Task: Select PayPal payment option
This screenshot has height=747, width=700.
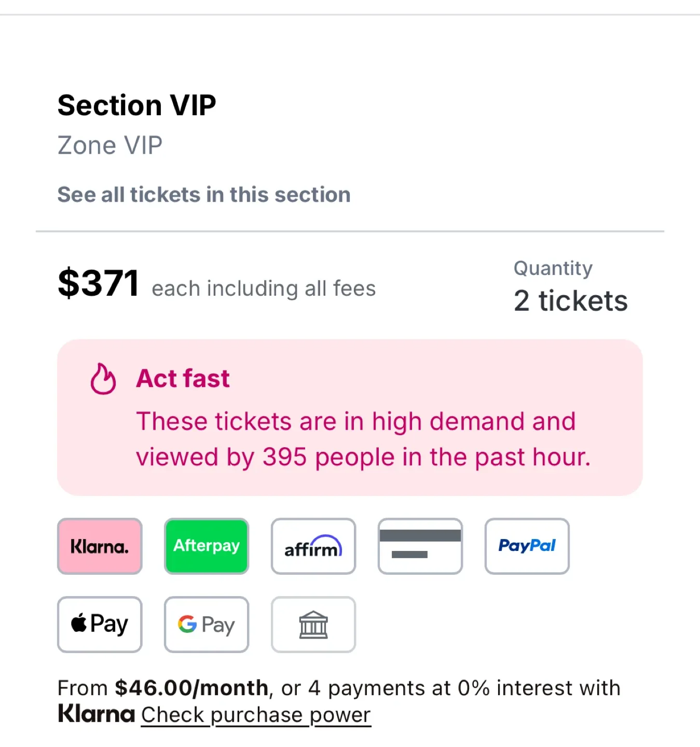Action: (x=527, y=546)
